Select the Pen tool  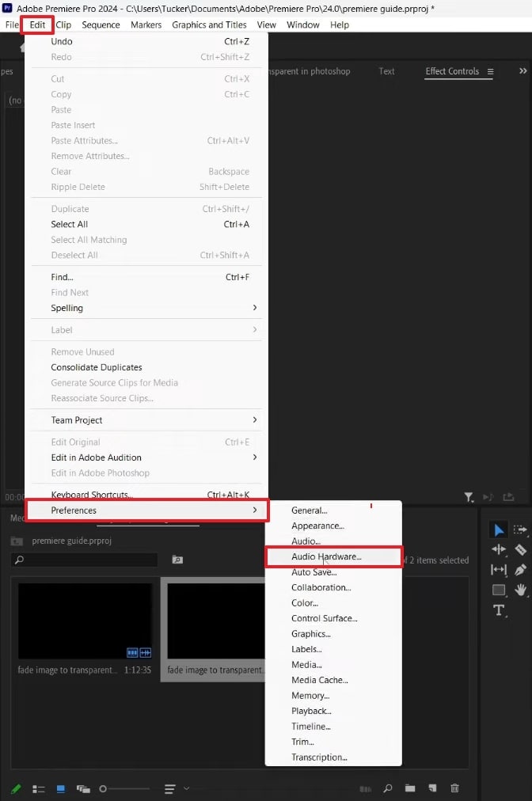point(521,570)
